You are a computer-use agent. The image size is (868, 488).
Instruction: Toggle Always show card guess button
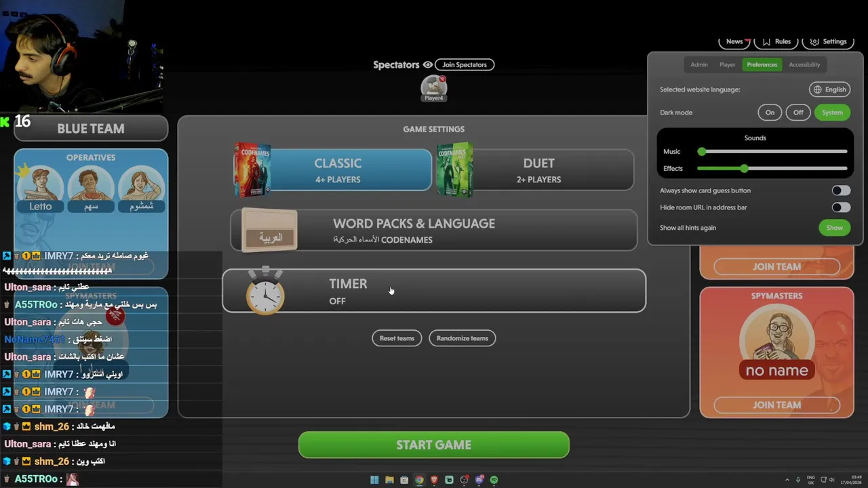tap(841, 190)
